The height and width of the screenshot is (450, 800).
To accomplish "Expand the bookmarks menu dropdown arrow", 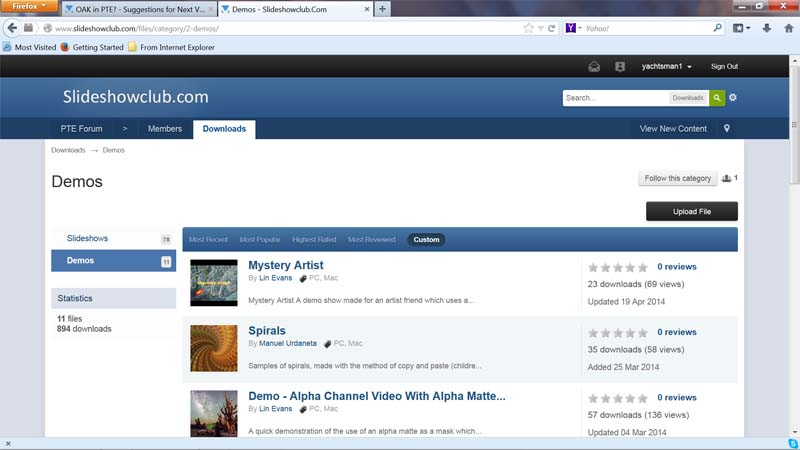I will click(748, 29).
